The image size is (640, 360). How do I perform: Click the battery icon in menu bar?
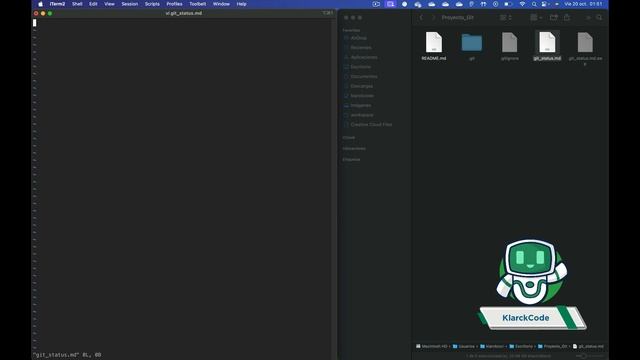pos(508,4)
